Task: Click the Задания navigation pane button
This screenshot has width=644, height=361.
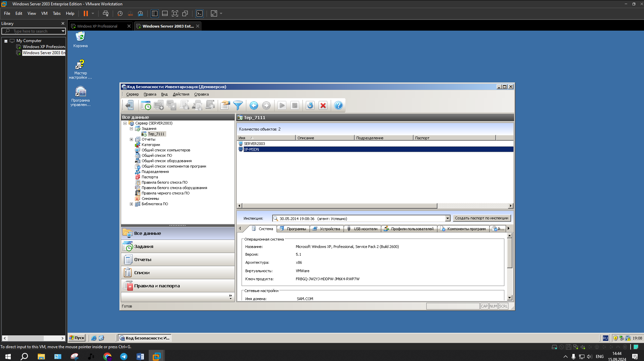Action: [x=178, y=247]
